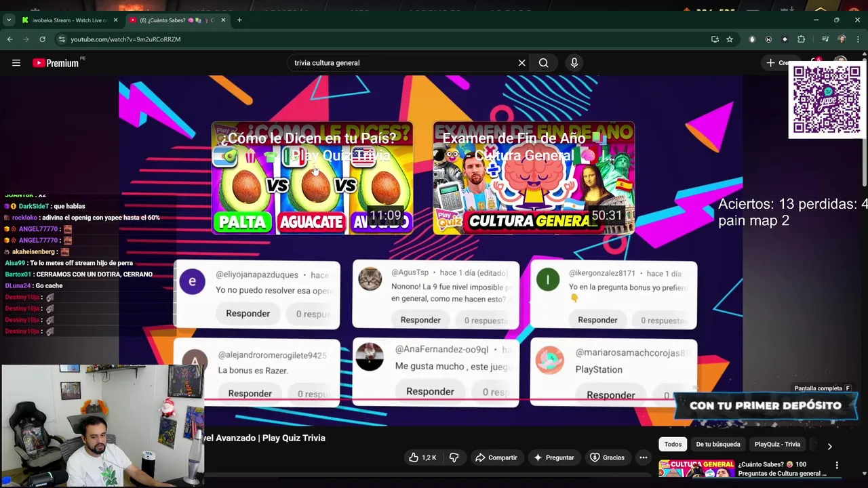Click the Yape QR code overlay
This screenshot has height=488, width=868.
tap(827, 100)
